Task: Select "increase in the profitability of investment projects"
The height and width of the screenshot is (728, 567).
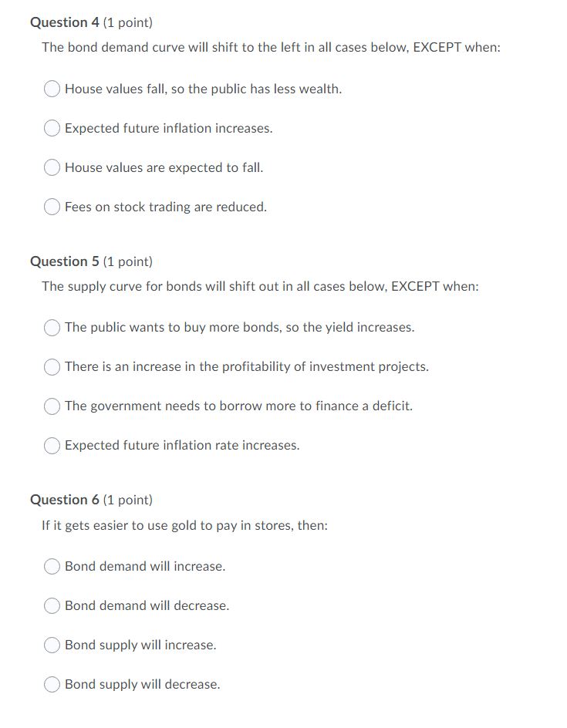Action: point(52,367)
